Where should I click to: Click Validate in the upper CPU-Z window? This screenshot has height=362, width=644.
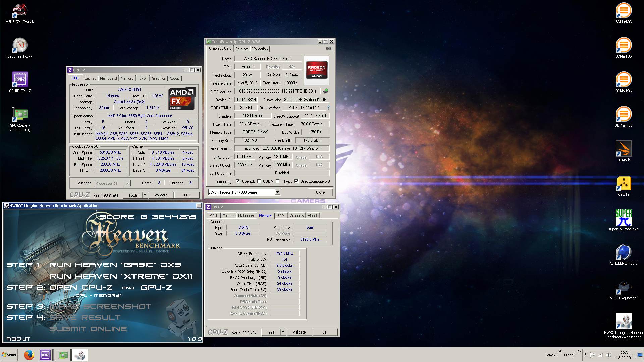coord(161,195)
